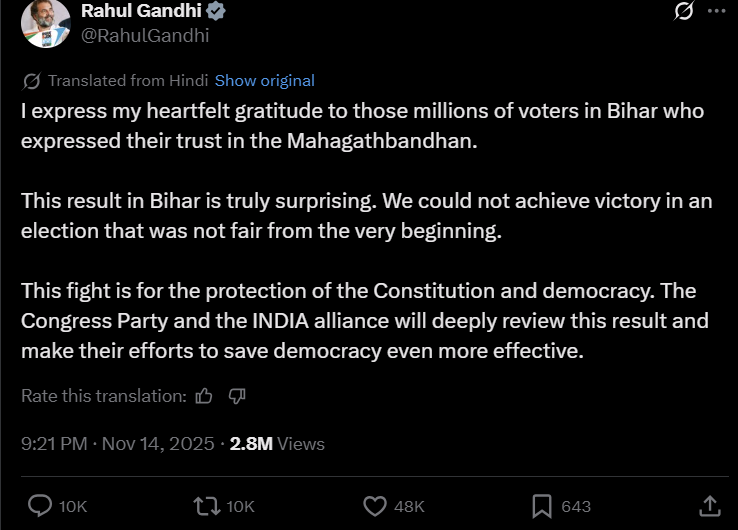View the 2.8M Views analytics

[277, 443]
